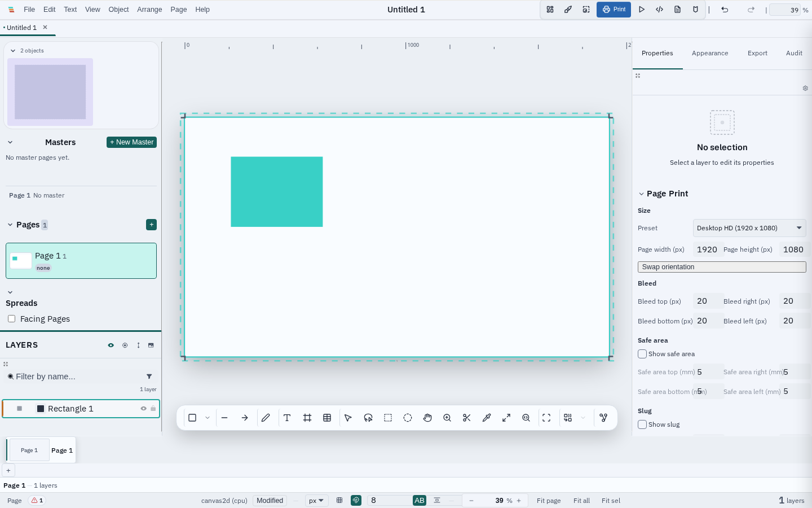Open the code view icon
The width and height of the screenshot is (812, 508).
pyautogui.click(x=660, y=10)
